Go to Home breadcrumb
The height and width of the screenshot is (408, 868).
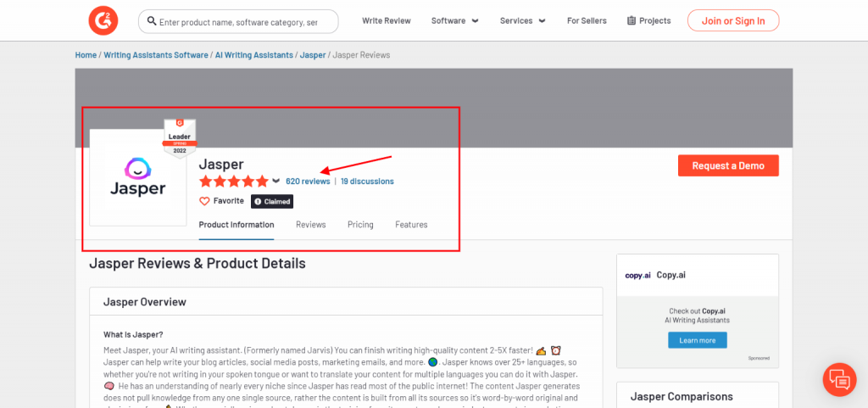coord(86,55)
